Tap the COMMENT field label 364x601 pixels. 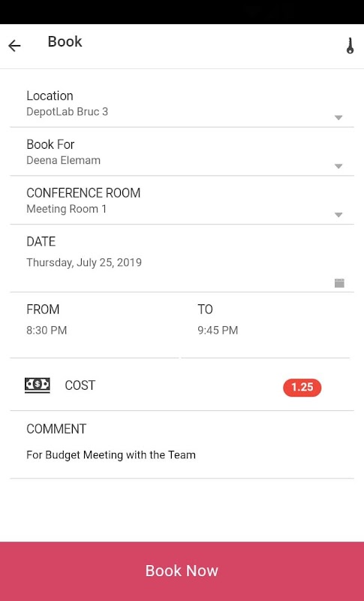coord(56,429)
